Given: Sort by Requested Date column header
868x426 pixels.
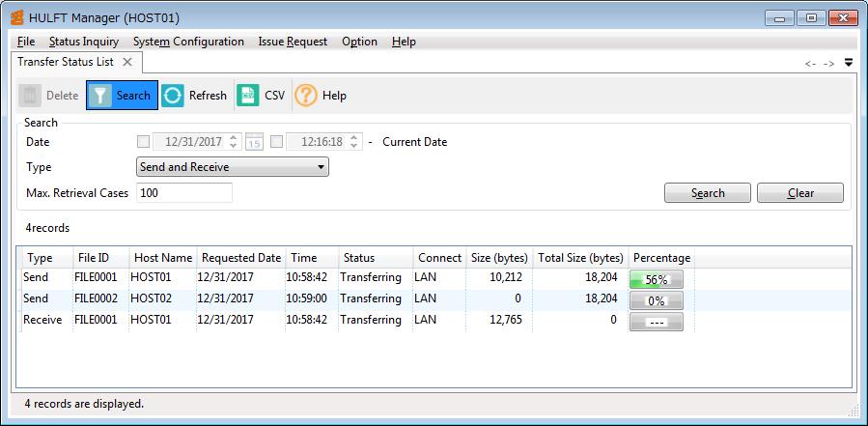Looking at the screenshot, I should coord(240,258).
